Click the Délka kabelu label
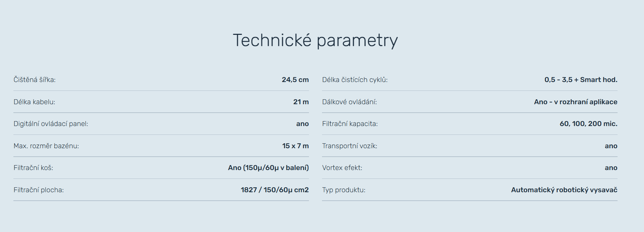This screenshot has width=644, height=232. [34, 102]
